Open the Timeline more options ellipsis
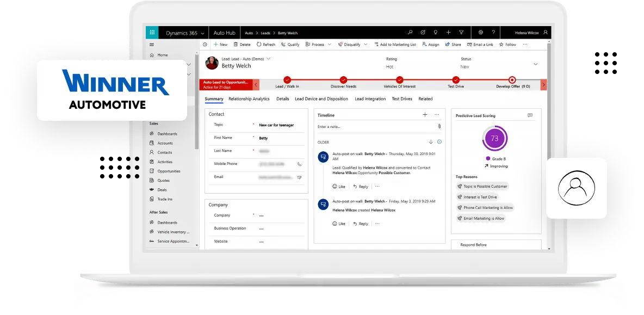The image size is (644, 315). click(x=437, y=115)
